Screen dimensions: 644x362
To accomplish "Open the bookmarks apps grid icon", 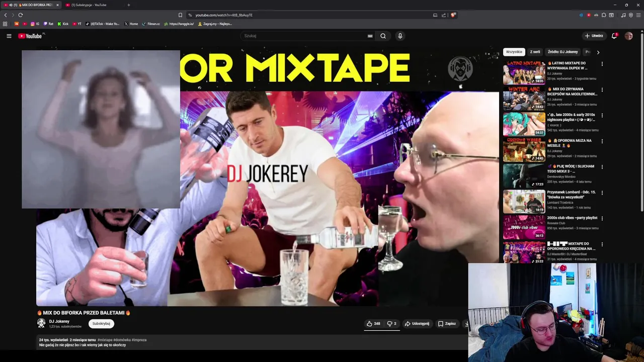I will [x=5, y=24].
